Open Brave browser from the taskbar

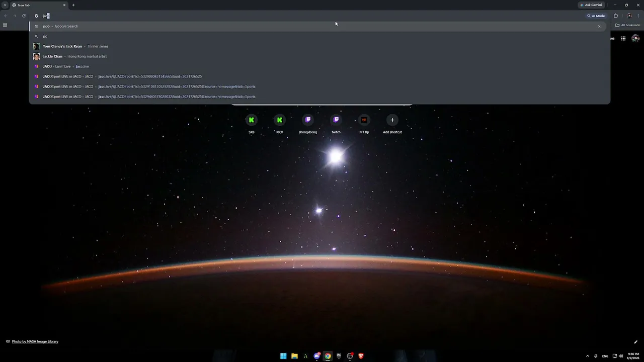click(x=361, y=356)
